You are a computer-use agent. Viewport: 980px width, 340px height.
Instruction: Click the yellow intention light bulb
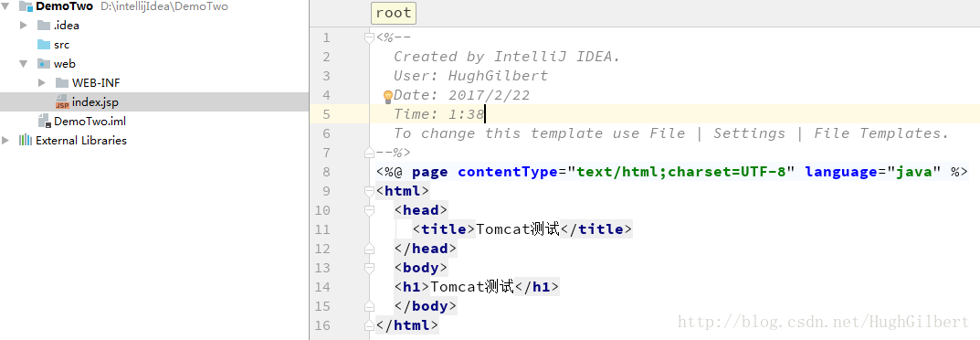387,96
